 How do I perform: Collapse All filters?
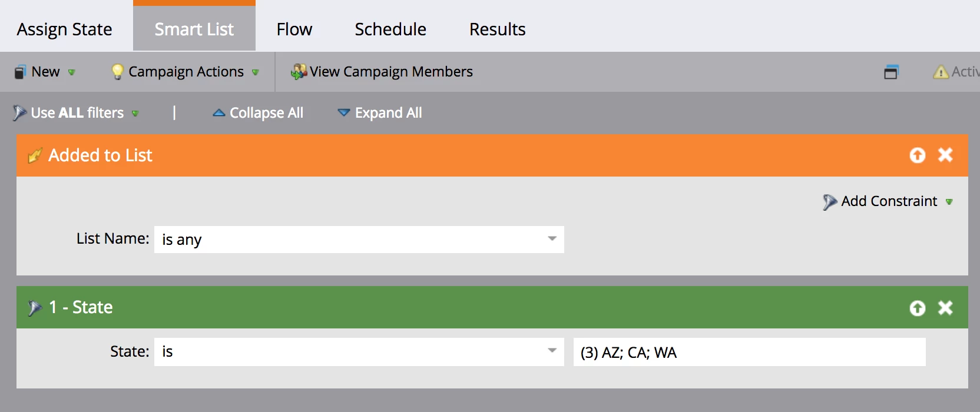click(x=258, y=112)
